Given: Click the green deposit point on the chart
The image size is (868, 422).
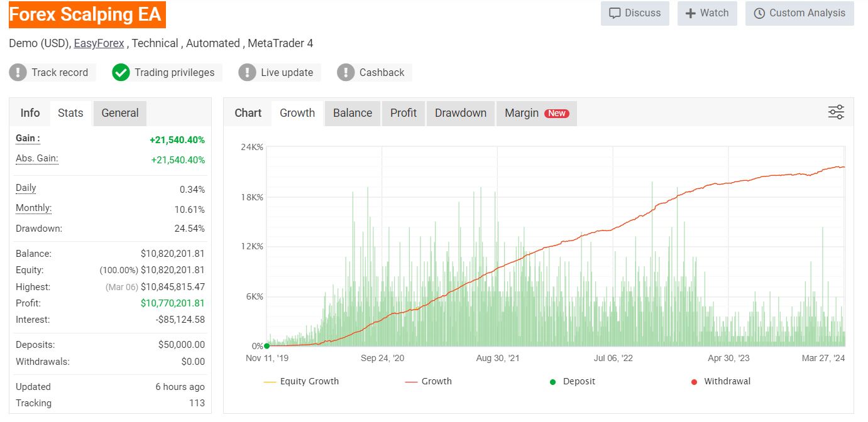Looking at the screenshot, I should click(266, 345).
